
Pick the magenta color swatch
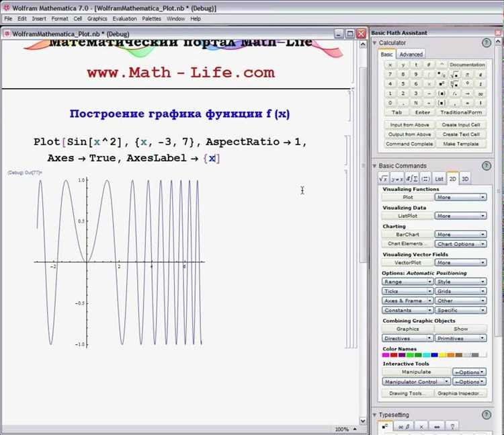point(386,355)
